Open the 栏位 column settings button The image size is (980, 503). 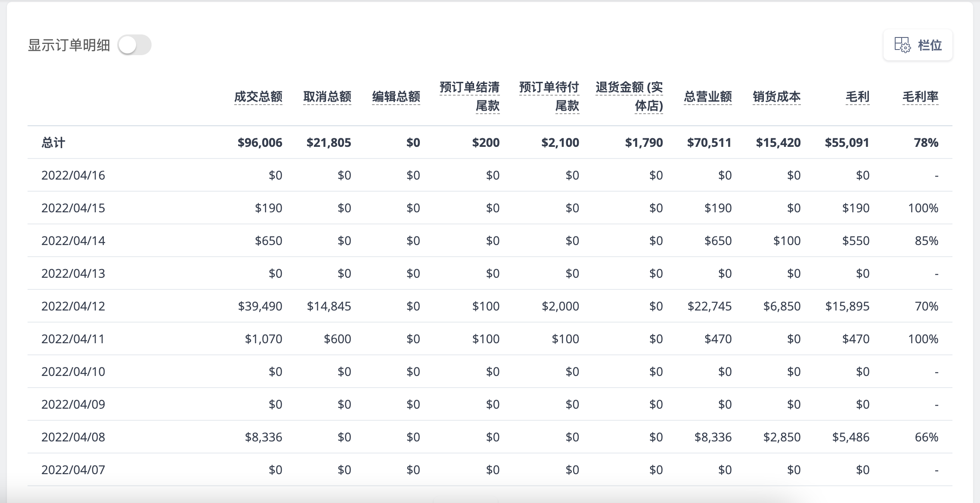[918, 45]
